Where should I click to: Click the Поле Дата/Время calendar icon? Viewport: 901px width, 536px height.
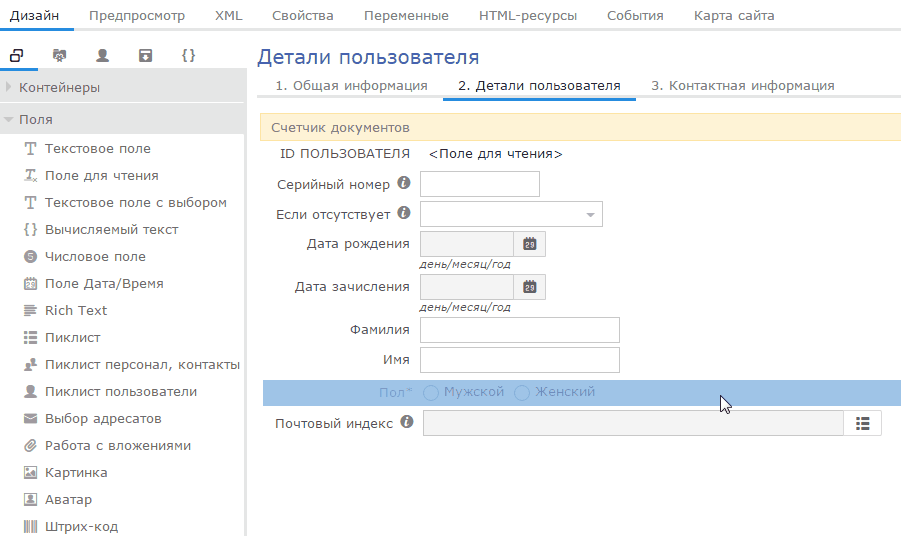pos(30,284)
